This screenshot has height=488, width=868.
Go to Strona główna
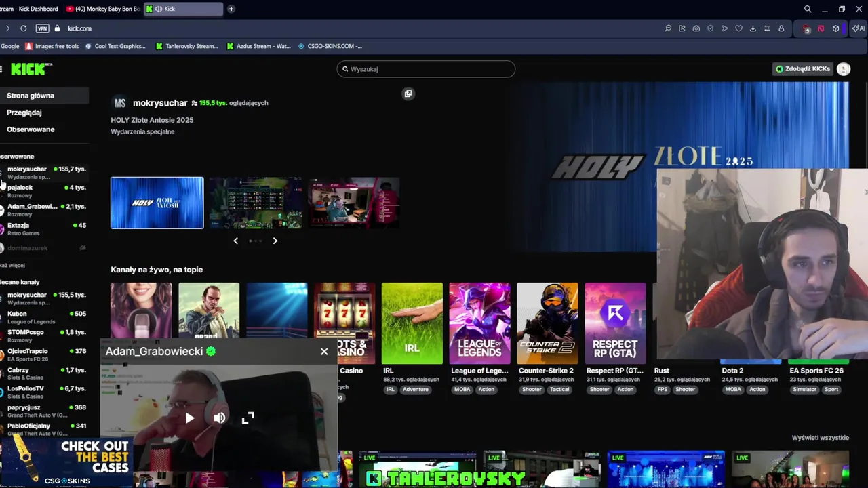tap(44, 96)
